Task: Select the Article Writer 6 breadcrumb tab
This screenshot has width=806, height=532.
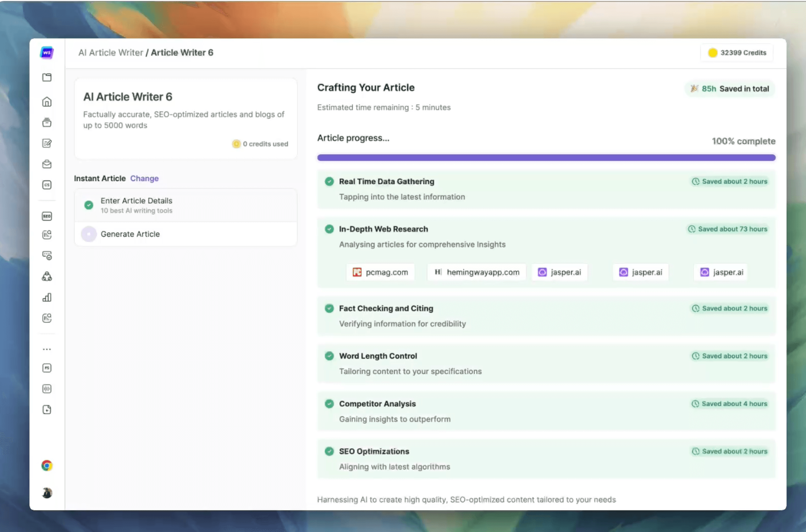Action: (x=182, y=53)
